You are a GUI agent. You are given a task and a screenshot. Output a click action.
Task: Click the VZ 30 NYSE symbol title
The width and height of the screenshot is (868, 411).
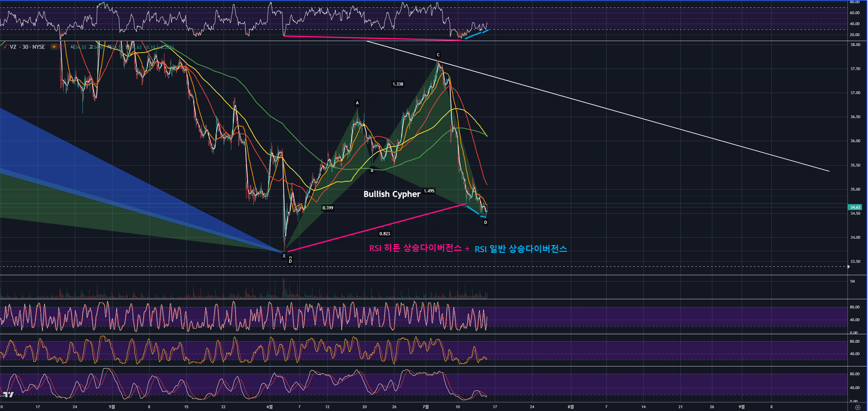point(27,47)
